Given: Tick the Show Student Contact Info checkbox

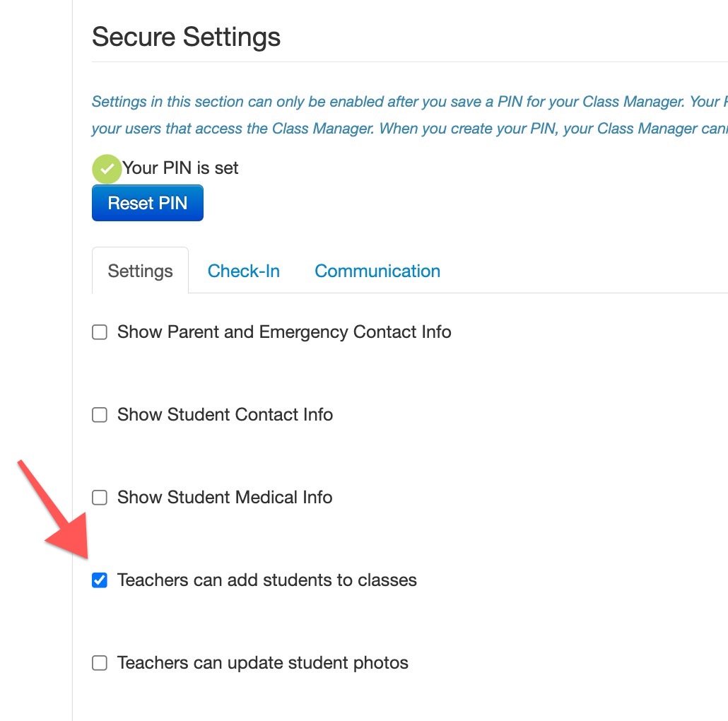Looking at the screenshot, I should 100,415.
